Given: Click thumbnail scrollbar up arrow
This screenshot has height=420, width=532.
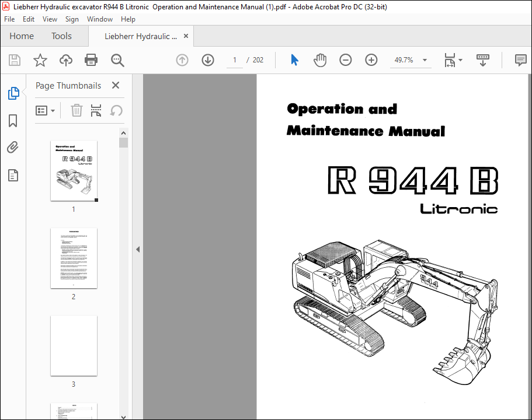Looking at the screenshot, I should point(123,133).
